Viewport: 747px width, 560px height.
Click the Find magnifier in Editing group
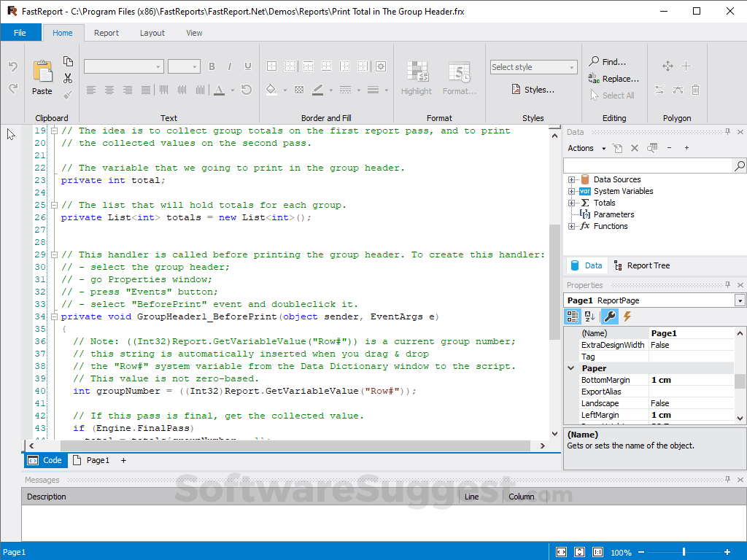click(595, 62)
